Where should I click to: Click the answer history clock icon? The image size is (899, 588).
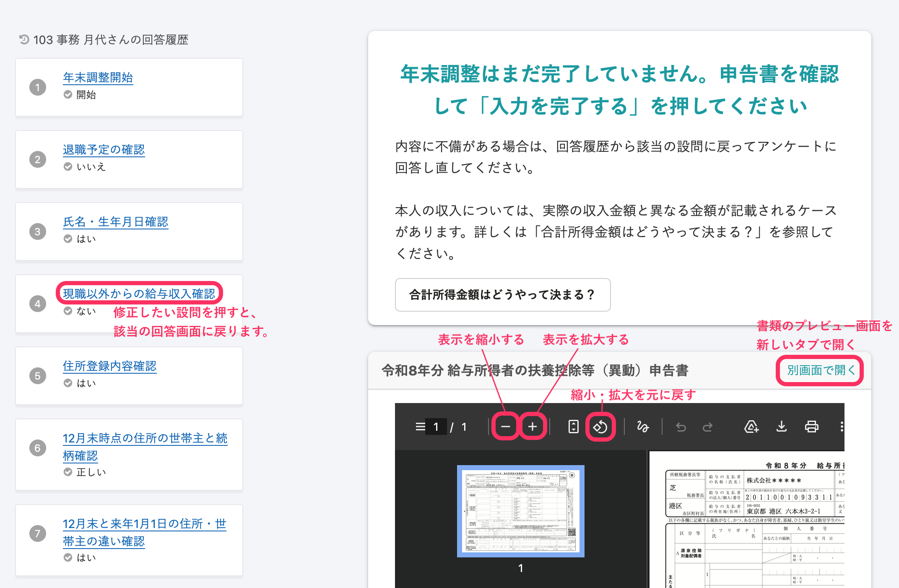(x=24, y=39)
